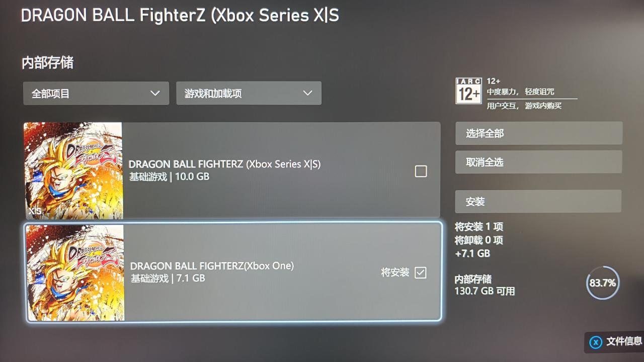Click the X|S badge on the cover art
The image size is (644, 362).
35,212
